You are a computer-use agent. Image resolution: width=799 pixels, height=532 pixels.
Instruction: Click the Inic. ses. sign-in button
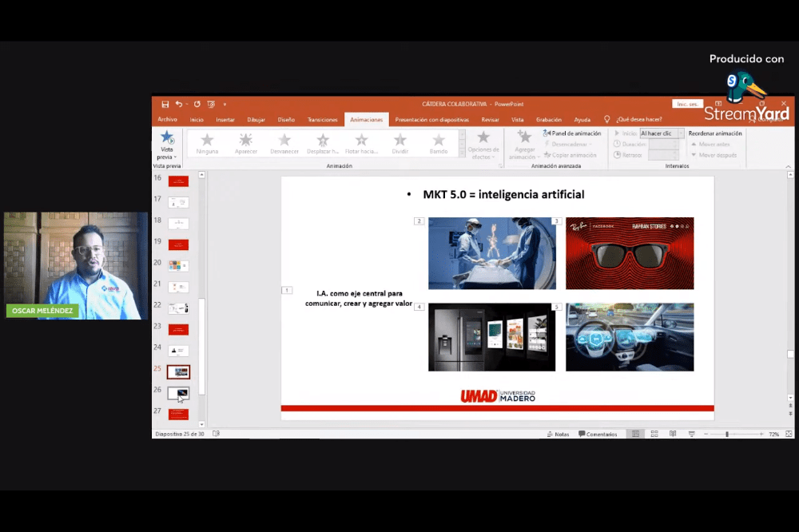pos(687,104)
